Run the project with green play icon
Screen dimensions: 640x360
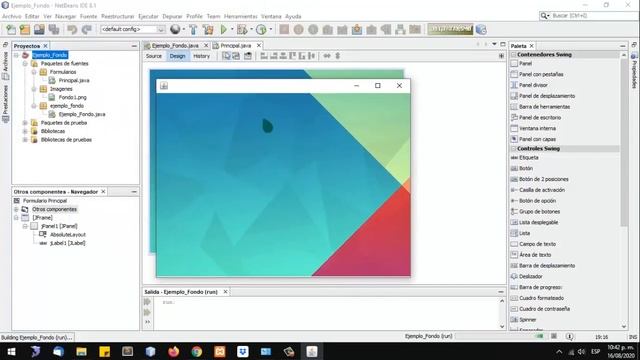point(224,29)
